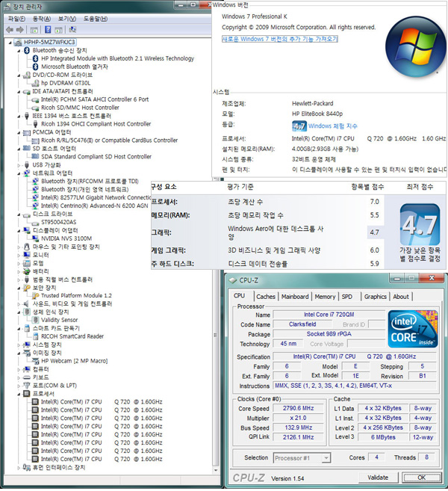Screen dimensions: 448x491
Task: Select Intel 82577LM Gigabit Network Connection
Action: (96, 197)
